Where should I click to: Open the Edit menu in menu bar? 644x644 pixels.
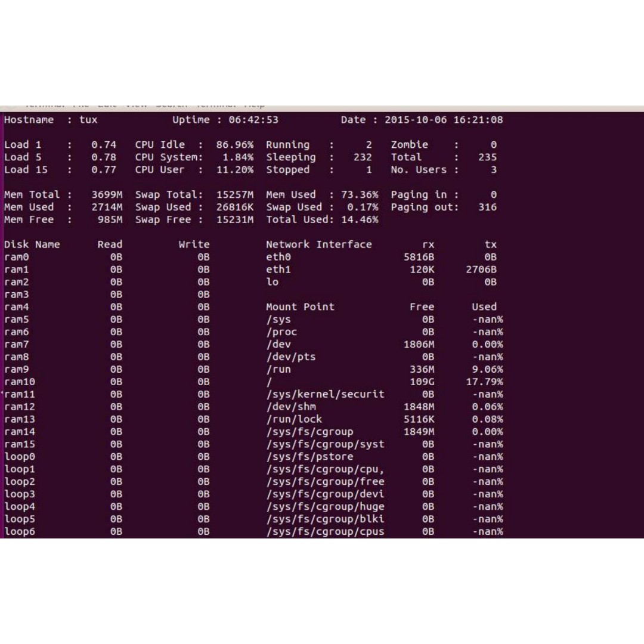(x=107, y=106)
